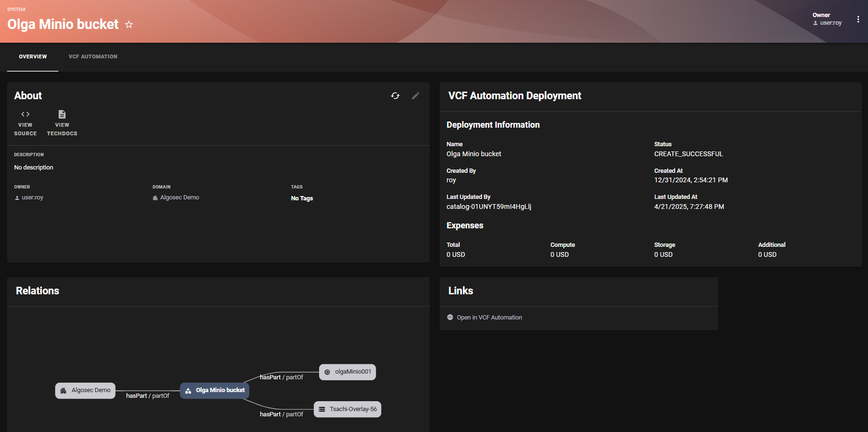
Task: Click Total expense value 0 USD
Action: 456,254
